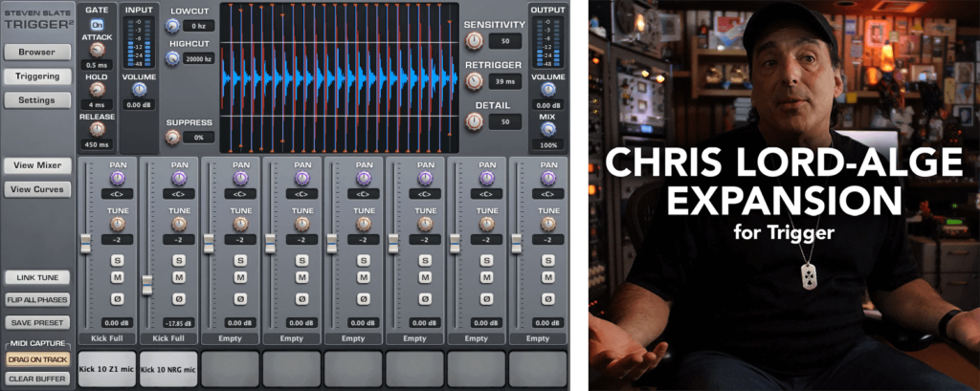Click the View Curves button
Viewport: 980px width, 391px height.
37,189
